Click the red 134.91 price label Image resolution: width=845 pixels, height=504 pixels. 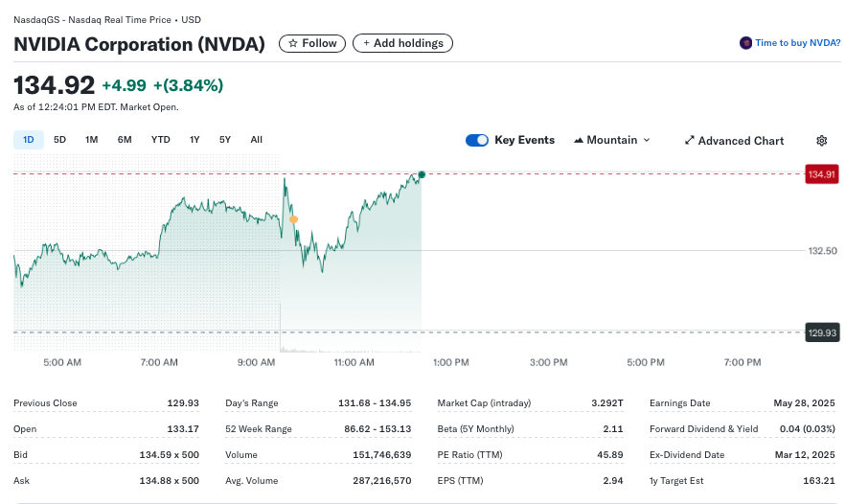(x=822, y=174)
